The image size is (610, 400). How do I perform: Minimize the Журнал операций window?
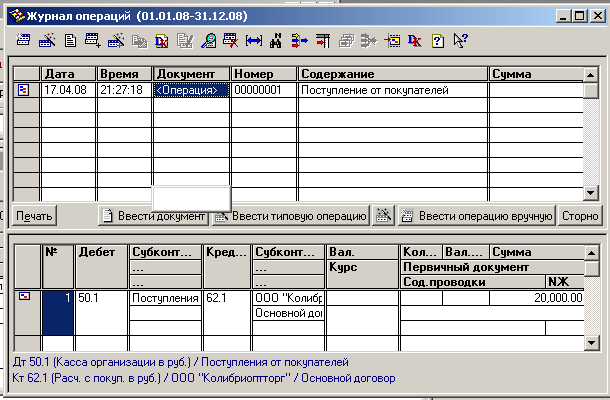tap(563, 16)
